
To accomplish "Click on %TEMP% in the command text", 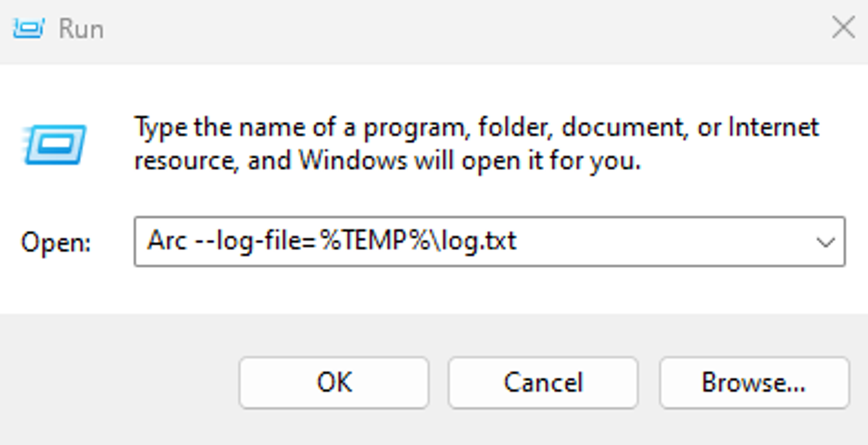I will (x=375, y=240).
